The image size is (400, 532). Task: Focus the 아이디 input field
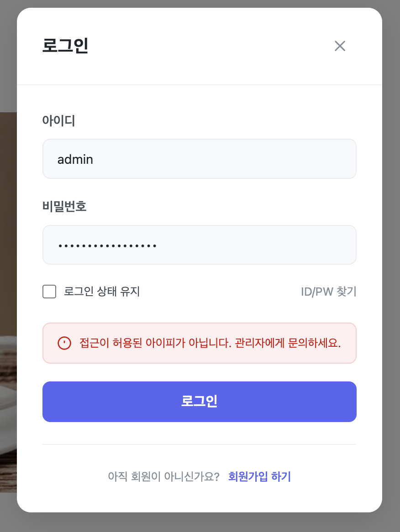click(199, 159)
